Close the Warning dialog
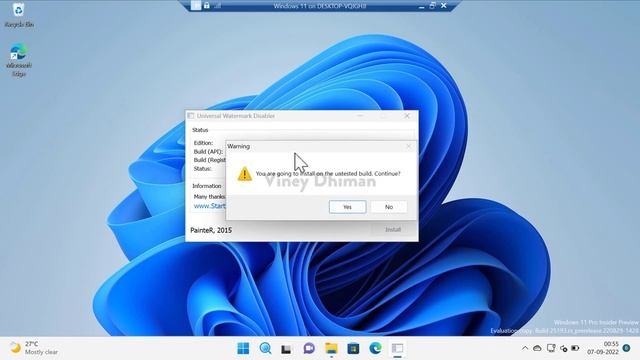This screenshot has height=360, width=640. pos(409,146)
